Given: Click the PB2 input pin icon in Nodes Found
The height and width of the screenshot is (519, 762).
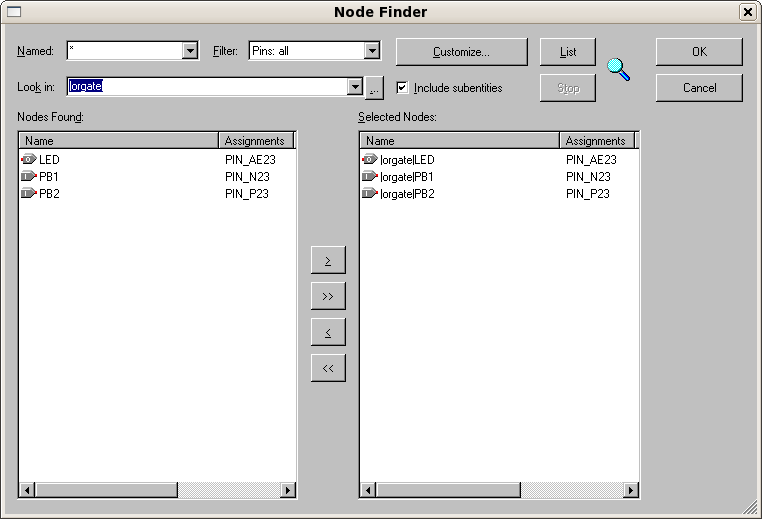Looking at the screenshot, I should pyautogui.click(x=28, y=194).
